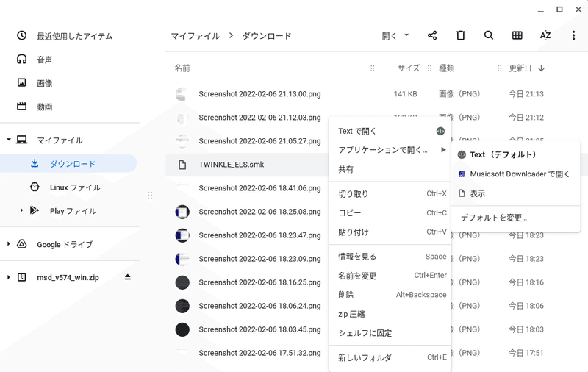
Task: Open the 開く dropdown button
Action: point(395,35)
